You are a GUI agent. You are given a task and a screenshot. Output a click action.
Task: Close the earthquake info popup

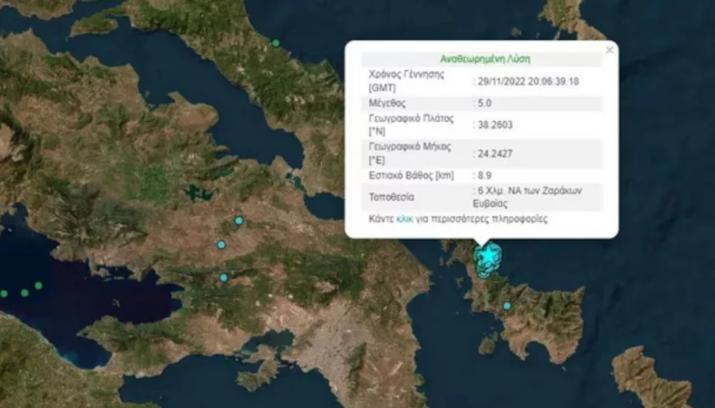point(609,50)
